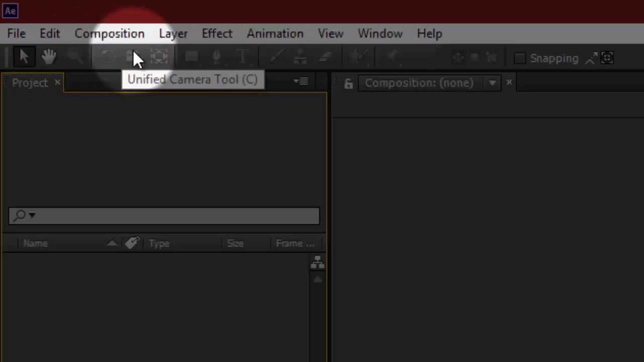Open the Composition viewer dropdown arrow
This screenshot has width=644, height=362.
click(x=492, y=83)
